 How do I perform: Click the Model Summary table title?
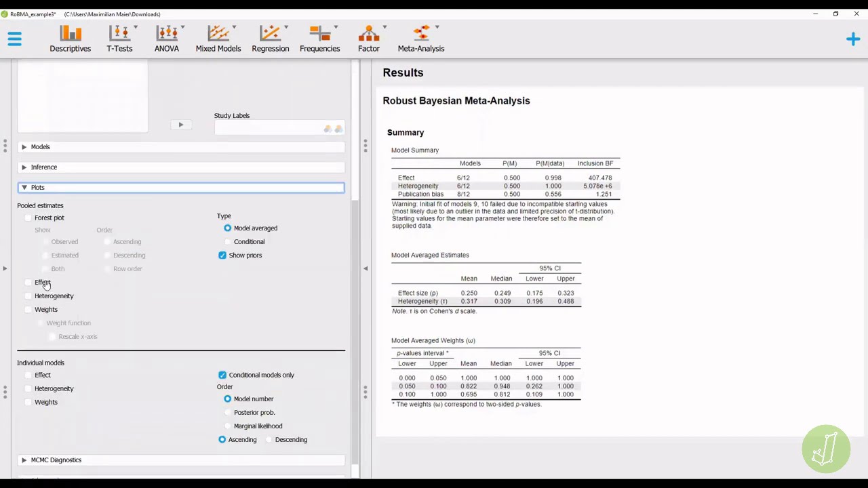415,150
